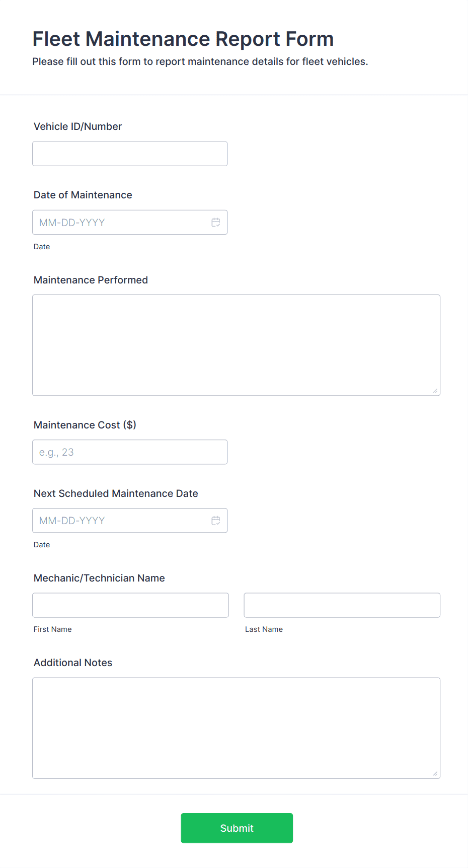The image size is (468, 868).
Task: Click the resize handle of Additional Notes box
Action: coord(436,774)
